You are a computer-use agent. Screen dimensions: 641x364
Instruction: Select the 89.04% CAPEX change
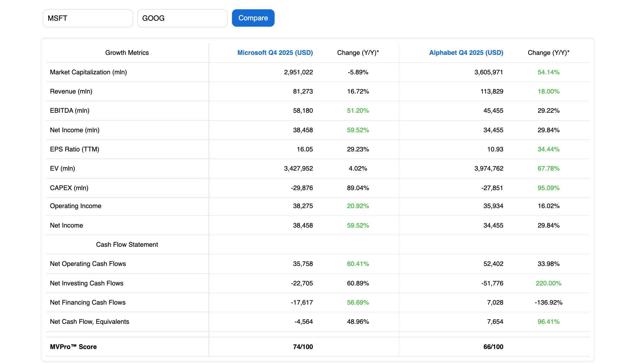point(358,188)
